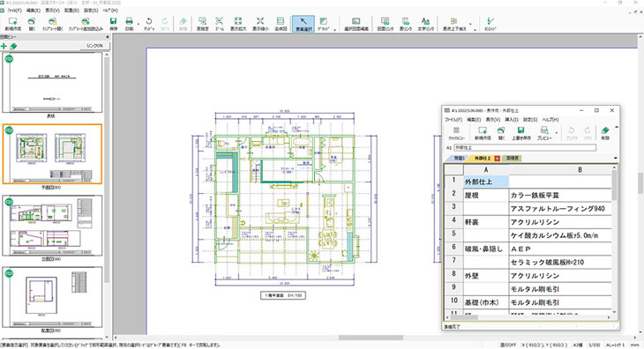Click the 全体図 fit-all icon
This screenshot has width=644, height=349.
pyautogui.click(x=281, y=24)
